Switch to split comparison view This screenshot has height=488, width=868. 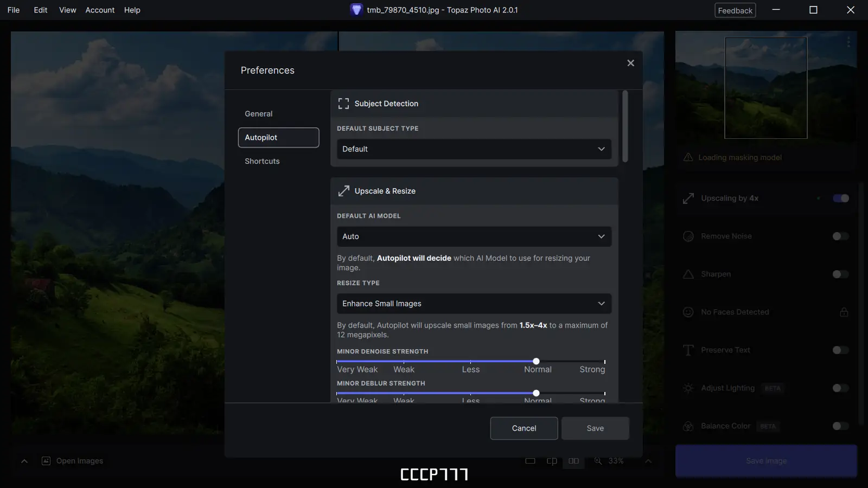(x=552, y=461)
